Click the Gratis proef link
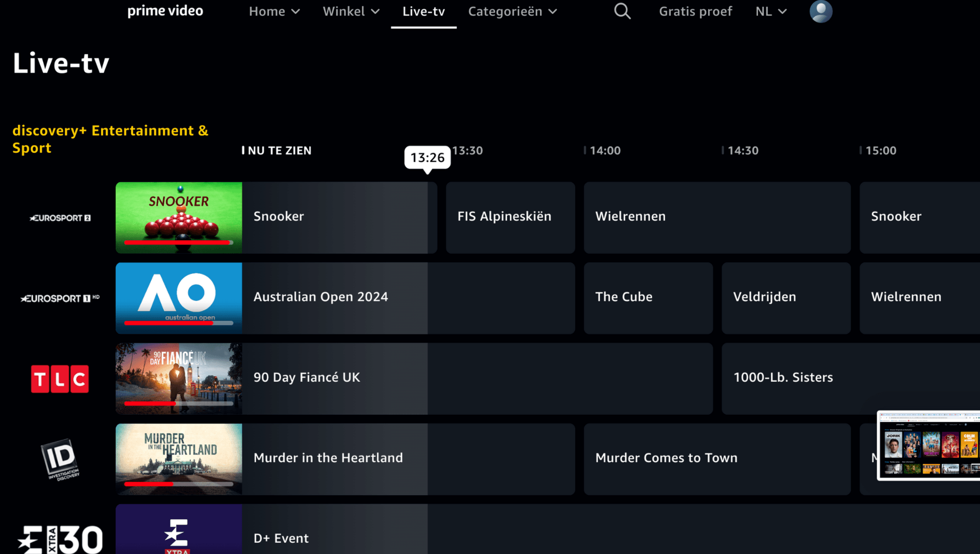 point(695,11)
